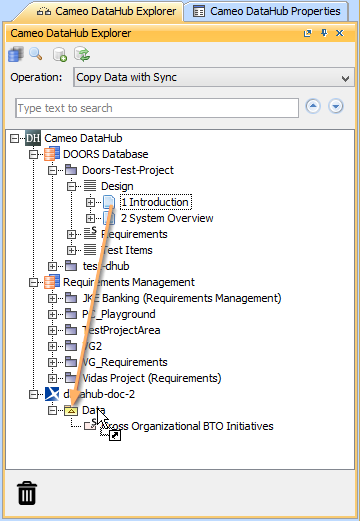Image resolution: width=360 pixels, height=521 pixels.
Task: Expand the Requirements module node
Action: point(71,234)
